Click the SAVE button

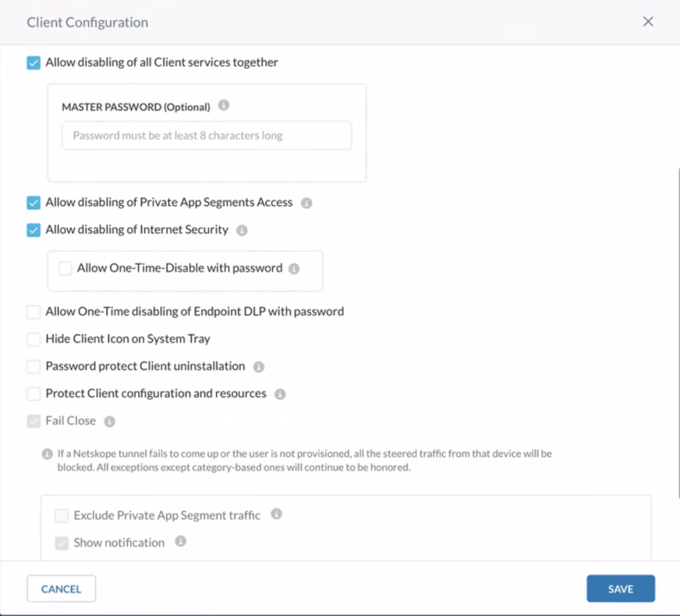(621, 589)
